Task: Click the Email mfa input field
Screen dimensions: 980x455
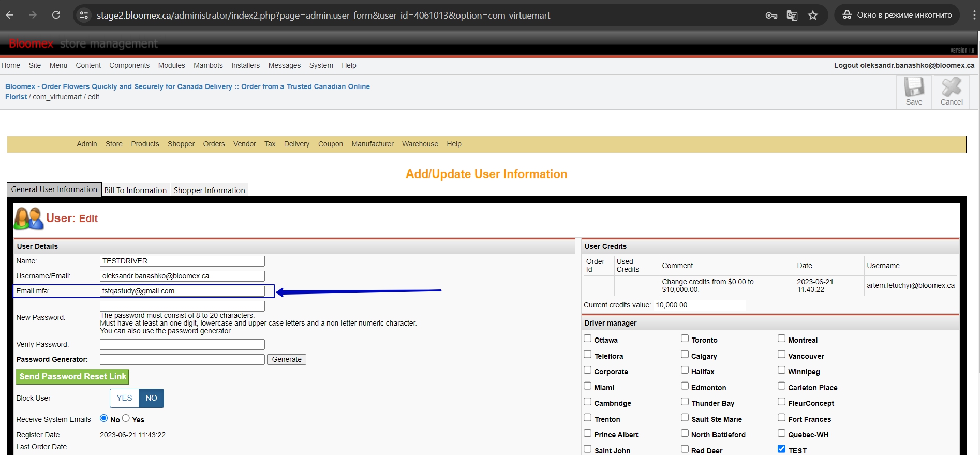Action: 182,291
